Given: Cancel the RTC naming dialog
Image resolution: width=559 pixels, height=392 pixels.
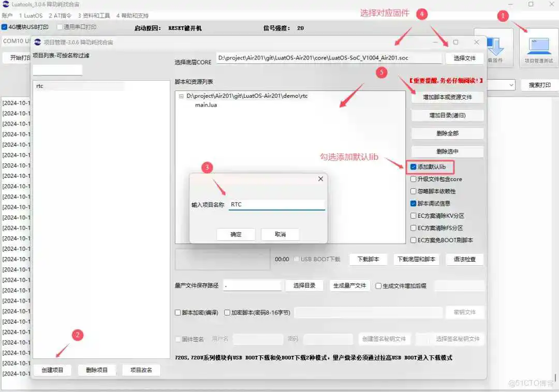Looking at the screenshot, I should point(280,234).
